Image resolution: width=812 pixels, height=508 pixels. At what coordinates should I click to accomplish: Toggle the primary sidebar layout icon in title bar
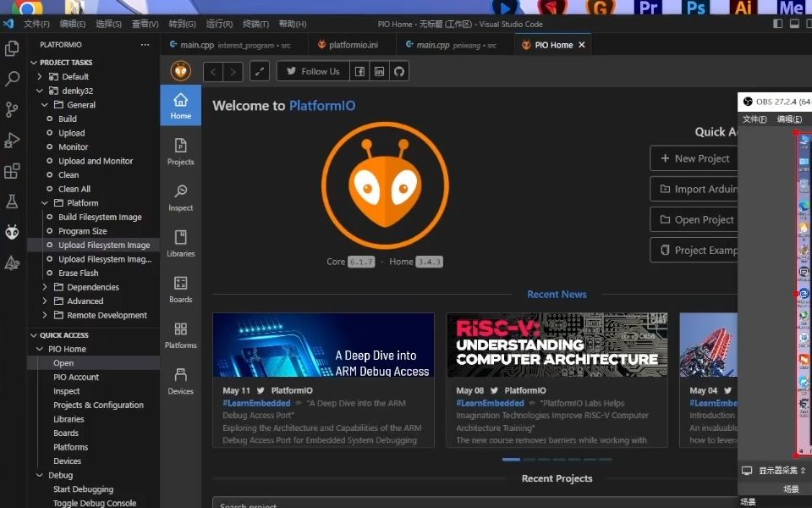click(x=777, y=24)
